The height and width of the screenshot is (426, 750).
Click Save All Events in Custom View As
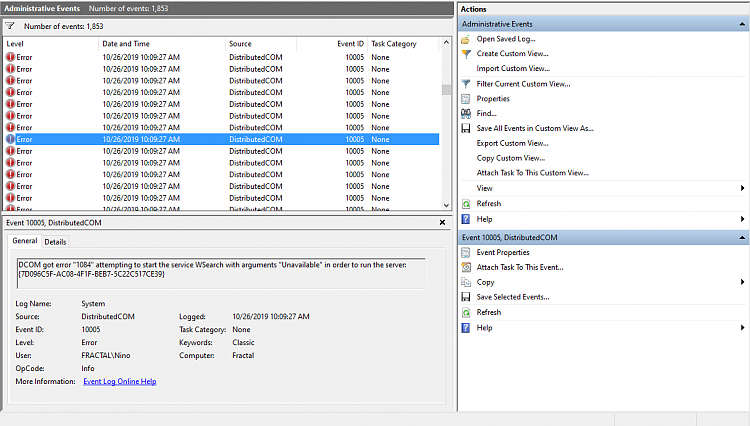pyautogui.click(x=535, y=128)
